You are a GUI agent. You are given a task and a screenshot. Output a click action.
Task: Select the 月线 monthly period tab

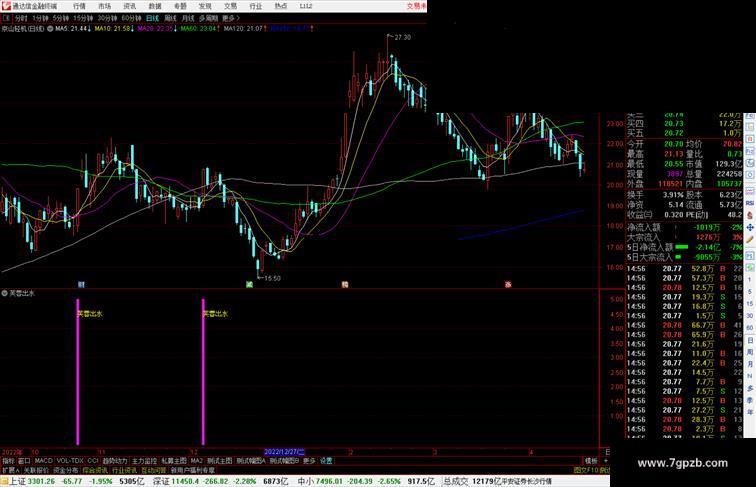[188, 18]
